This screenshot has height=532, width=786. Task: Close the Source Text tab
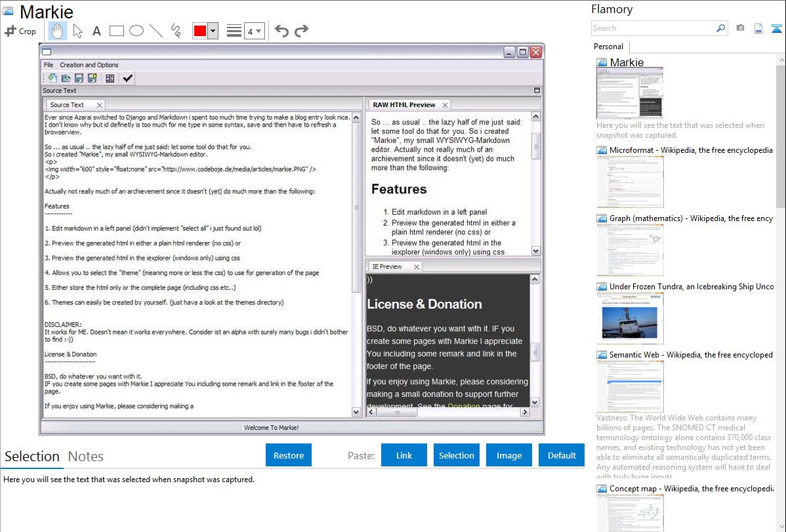pos(99,106)
